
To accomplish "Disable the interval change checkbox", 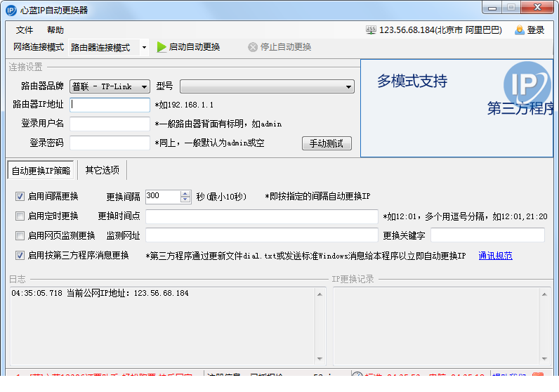I will pos(20,197).
